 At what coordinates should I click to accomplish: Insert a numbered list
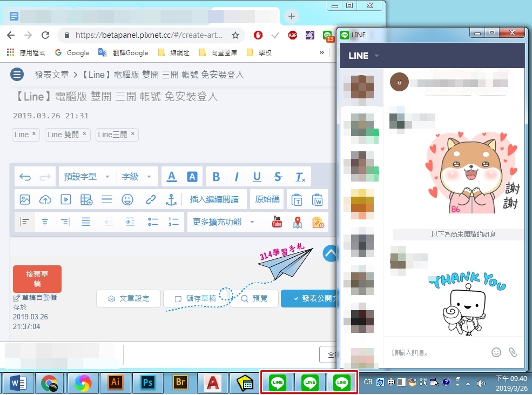[173, 222]
